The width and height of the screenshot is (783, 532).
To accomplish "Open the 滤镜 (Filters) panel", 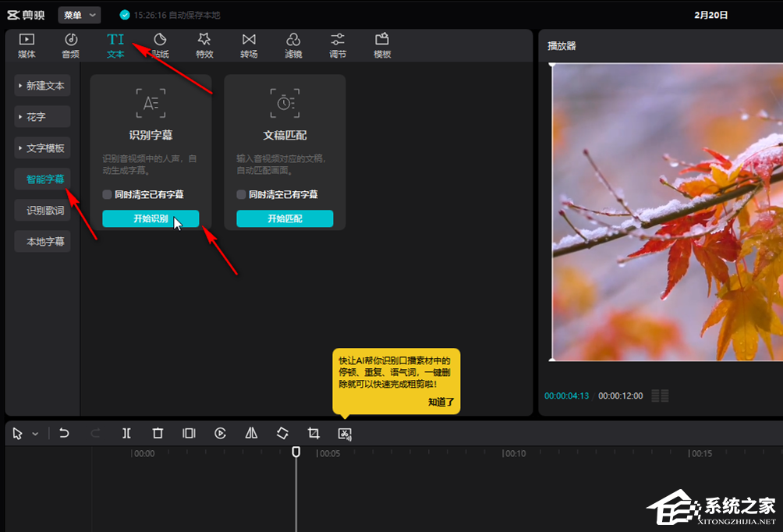I will [293, 46].
